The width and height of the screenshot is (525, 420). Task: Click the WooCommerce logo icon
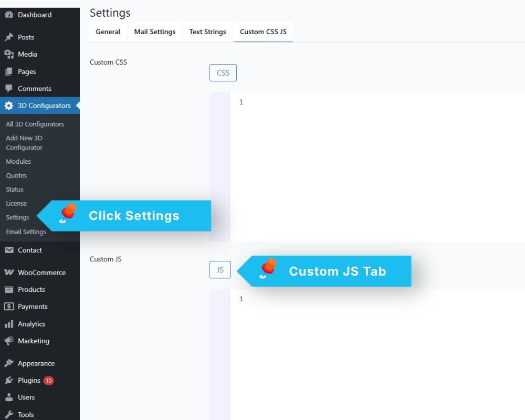[9, 272]
